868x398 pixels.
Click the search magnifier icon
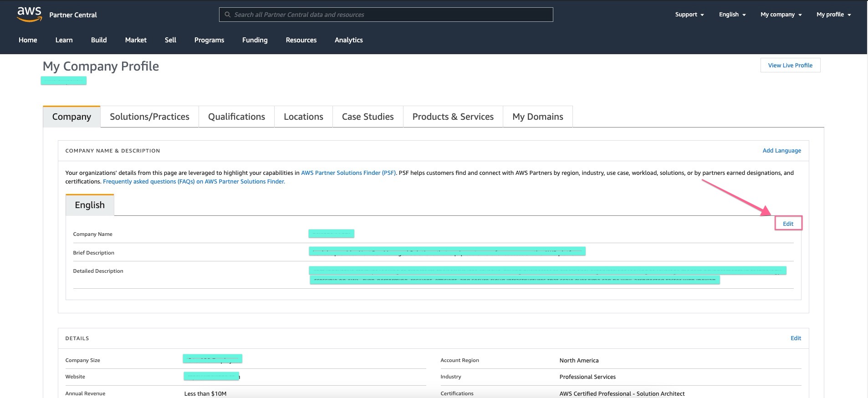click(x=228, y=15)
